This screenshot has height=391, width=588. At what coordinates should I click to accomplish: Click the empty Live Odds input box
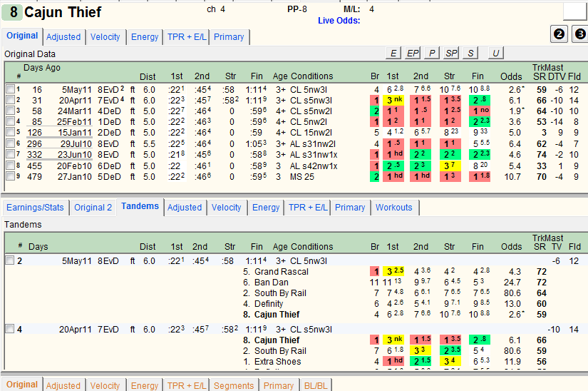(x=575, y=11)
